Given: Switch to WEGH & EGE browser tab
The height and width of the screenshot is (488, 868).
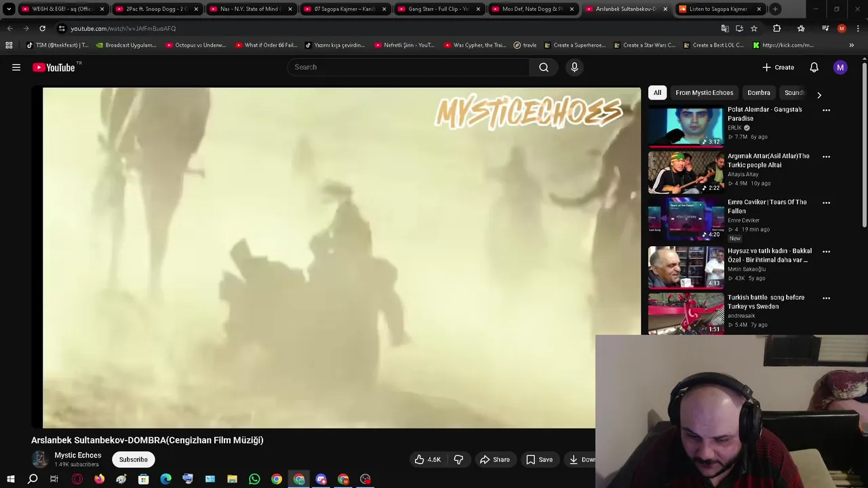Looking at the screenshot, I should coord(61,9).
